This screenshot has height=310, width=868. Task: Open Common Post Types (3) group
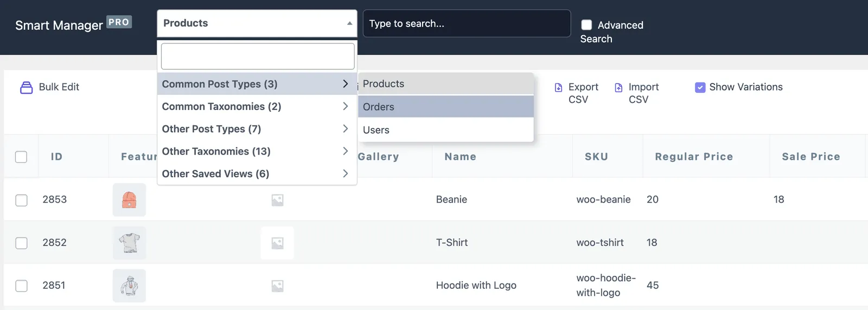pos(257,84)
